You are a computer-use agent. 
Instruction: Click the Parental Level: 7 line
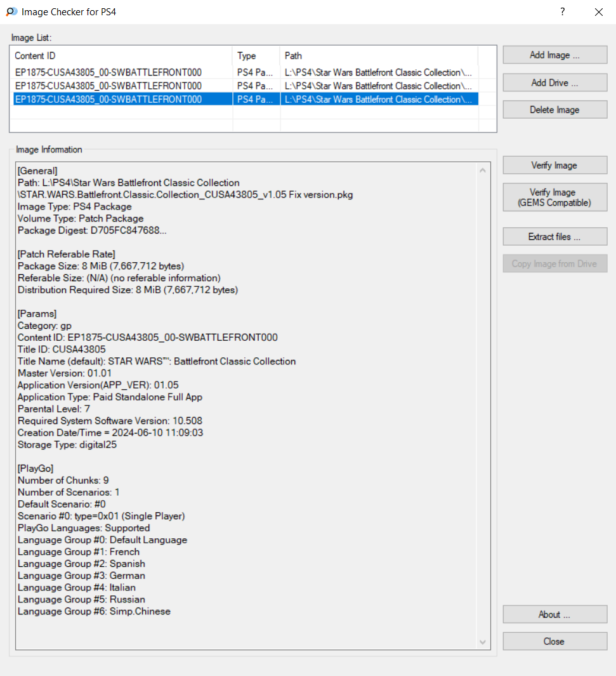click(54, 409)
